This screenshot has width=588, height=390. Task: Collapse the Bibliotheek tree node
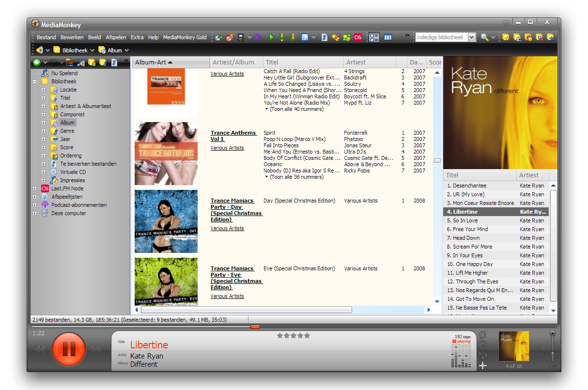[35, 81]
